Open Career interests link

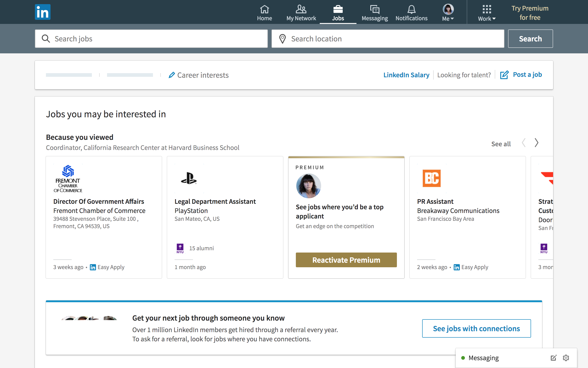click(203, 75)
